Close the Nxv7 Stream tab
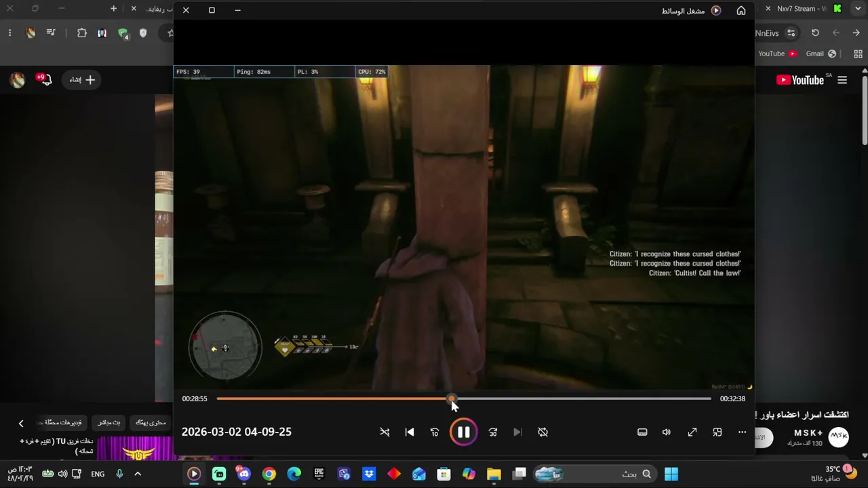The width and height of the screenshot is (868, 488). (768, 9)
